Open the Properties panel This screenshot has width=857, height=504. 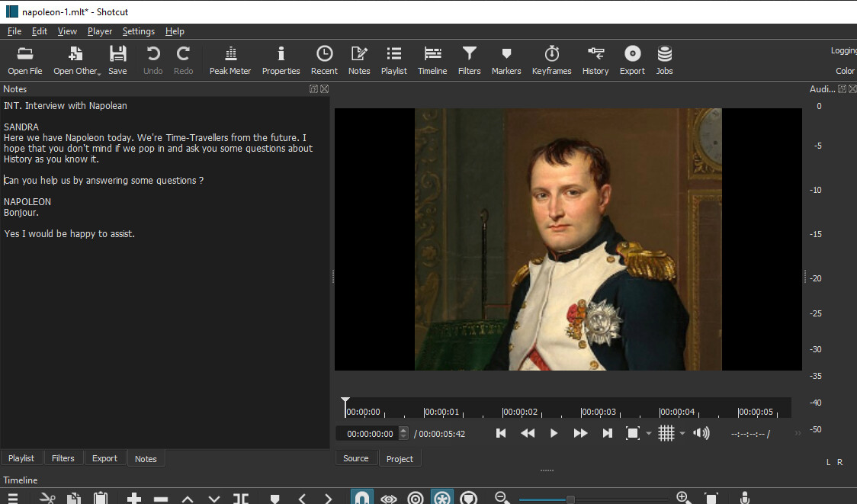[281, 61]
